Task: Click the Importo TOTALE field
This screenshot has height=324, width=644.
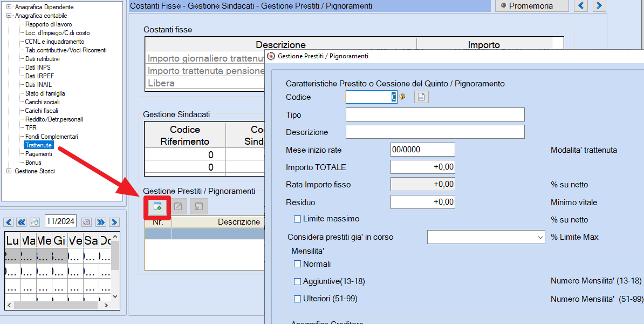Action: (x=423, y=167)
